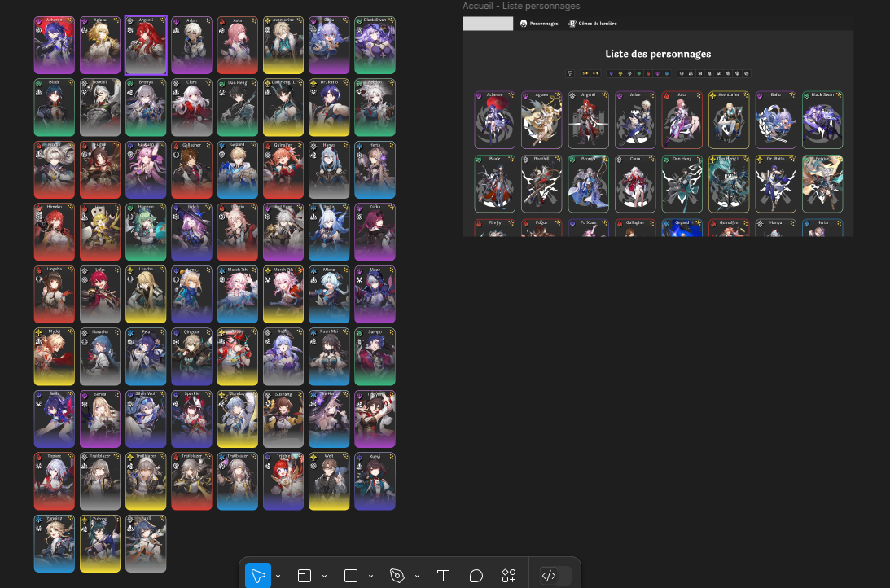Select the Himeko card
This screenshot has width=890, height=588.
54,232
